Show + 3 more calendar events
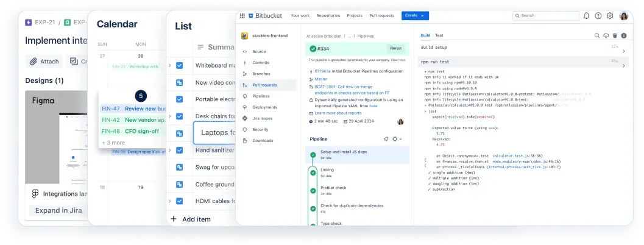The height and width of the screenshot is (245, 644). (x=113, y=143)
